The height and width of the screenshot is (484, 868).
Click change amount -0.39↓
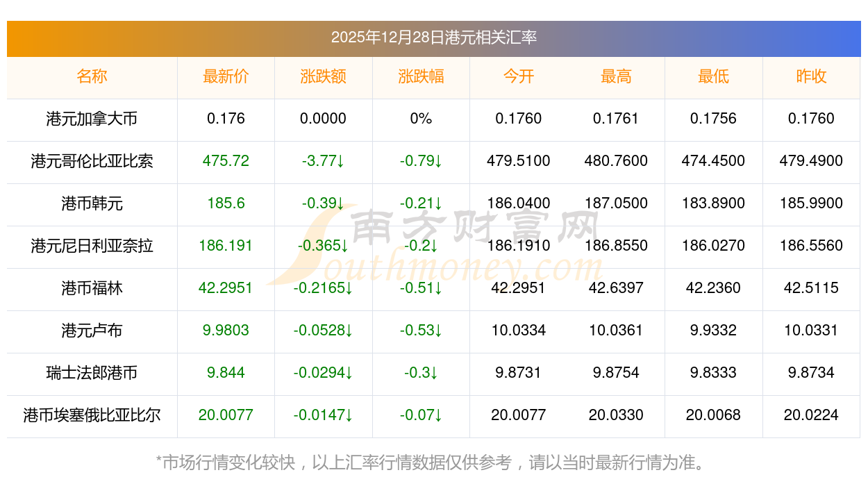pos(324,203)
